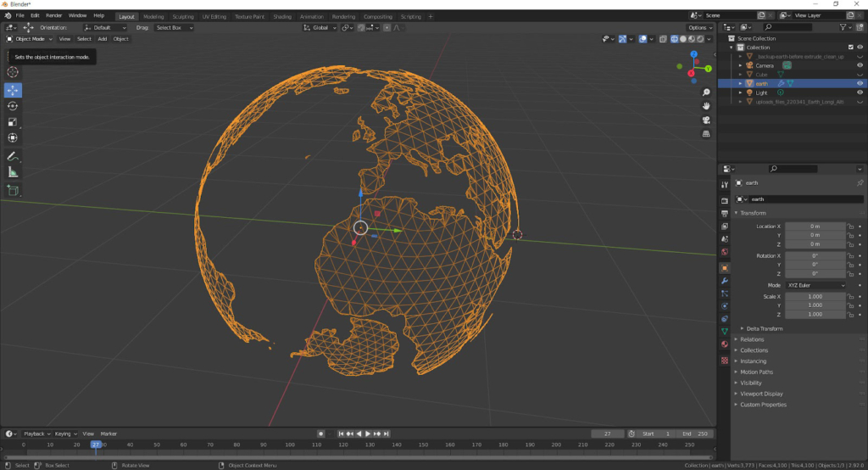Screen dimensions: 868x470
Task: Click the Add Cube tool icon
Action: tap(13, 190)
